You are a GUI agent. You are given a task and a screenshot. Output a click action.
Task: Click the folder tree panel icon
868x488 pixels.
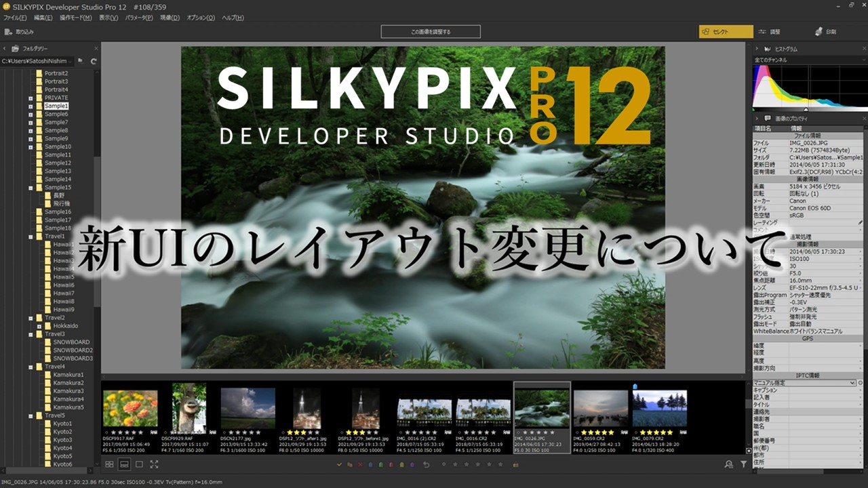[16, 49]
